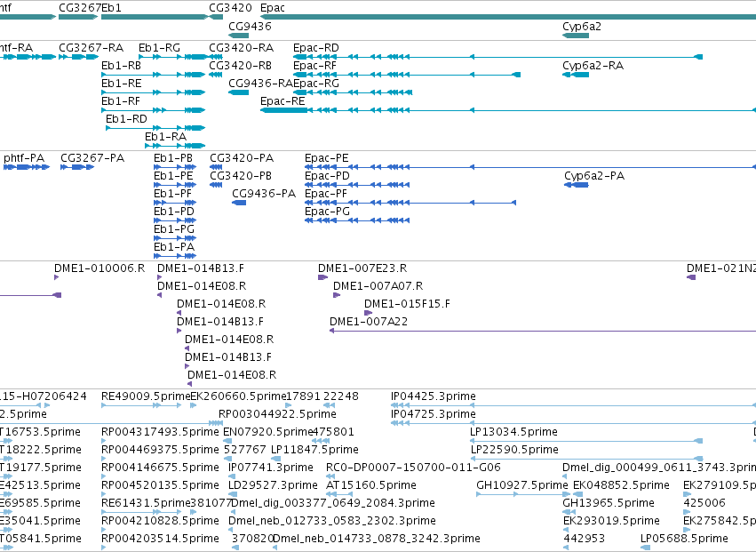Click the Eb1-PB protein label

tap(173, 158)
